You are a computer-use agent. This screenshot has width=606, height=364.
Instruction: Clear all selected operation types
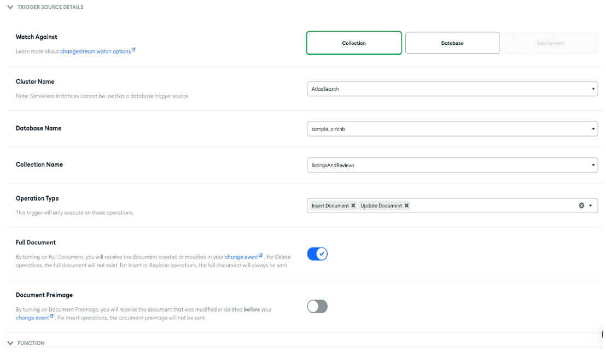pyautogui.click(x=581, y=206)
